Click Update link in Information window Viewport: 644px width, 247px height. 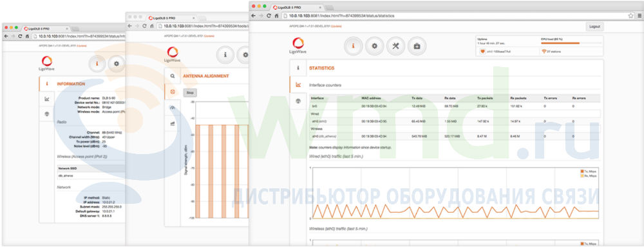click(x=81, y=46)
